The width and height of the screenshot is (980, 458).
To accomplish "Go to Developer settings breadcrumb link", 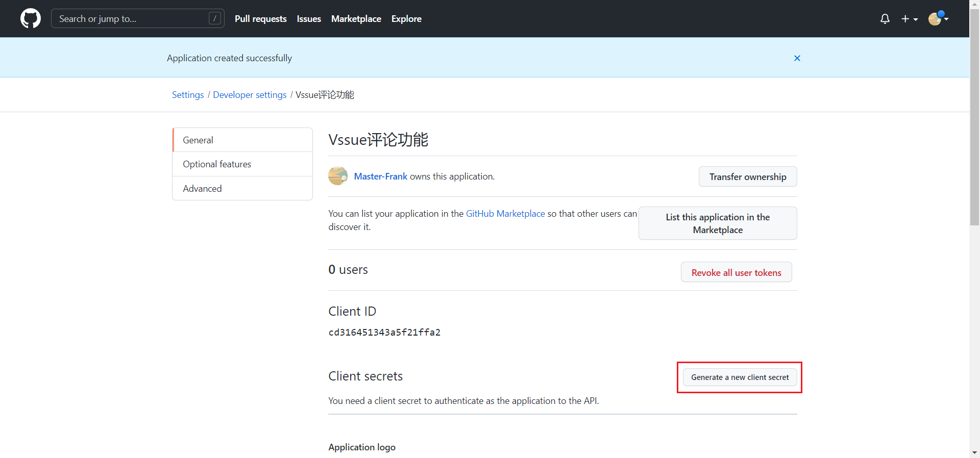I will tap(250, 95).
